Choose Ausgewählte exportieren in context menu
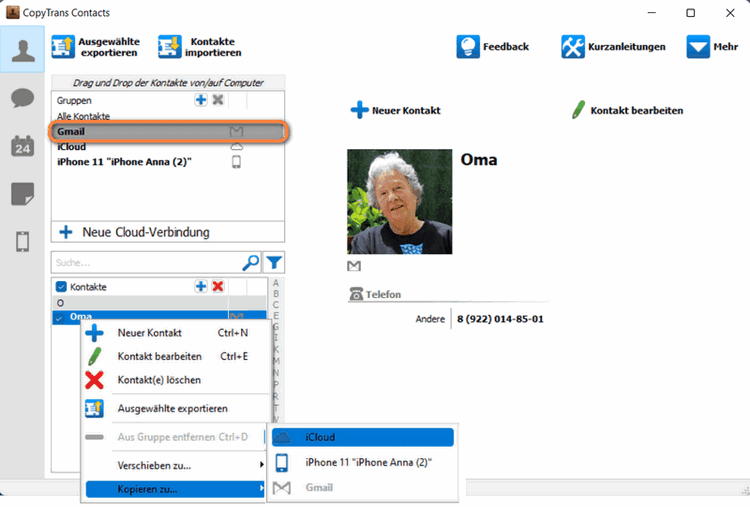Viewport: 750px width, 507px height. click(176, 408)
